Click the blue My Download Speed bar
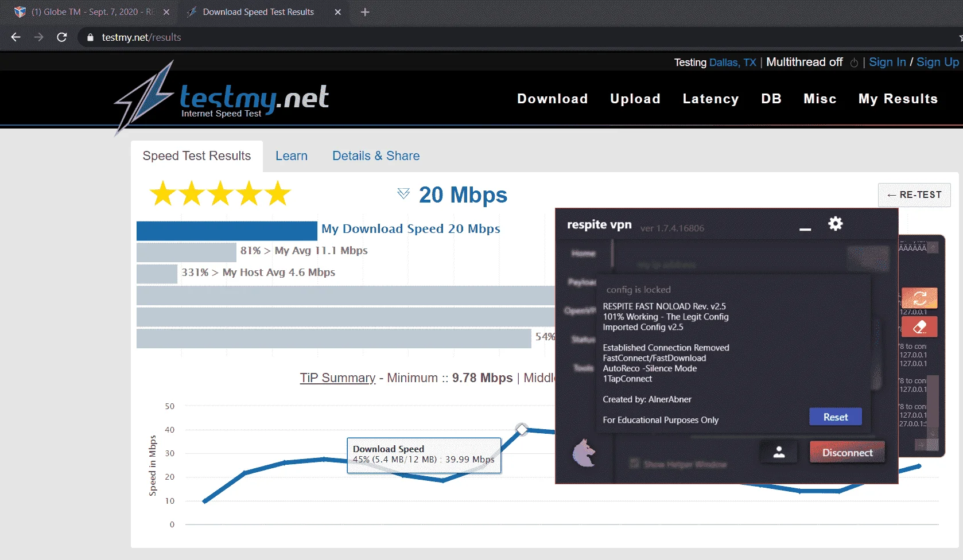 pyautogui.click(x=227, y=231)
